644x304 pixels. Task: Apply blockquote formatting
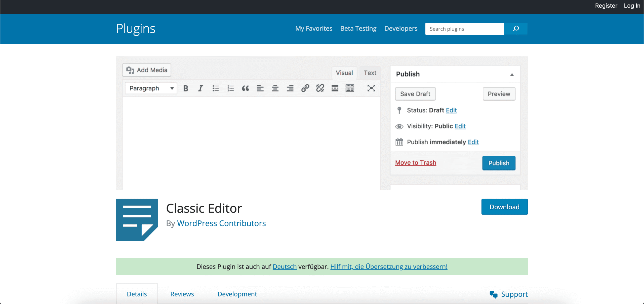(x=245, y=88)
